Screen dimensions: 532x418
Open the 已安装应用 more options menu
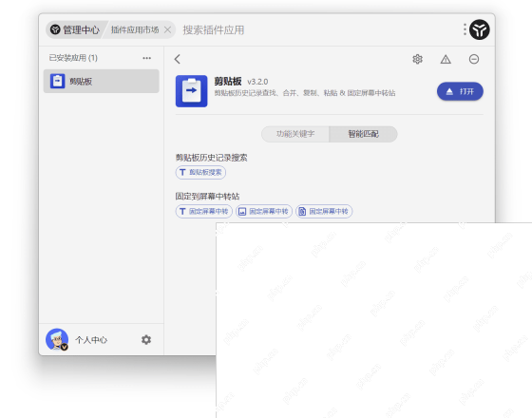point(146,58)
